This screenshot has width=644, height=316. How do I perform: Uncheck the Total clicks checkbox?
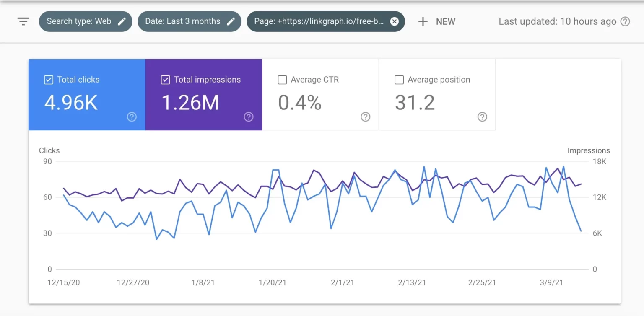click(49, 80)
